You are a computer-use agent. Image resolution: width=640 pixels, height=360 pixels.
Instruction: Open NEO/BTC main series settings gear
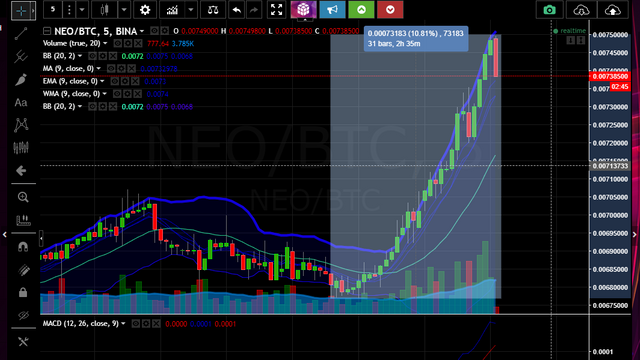164,31
